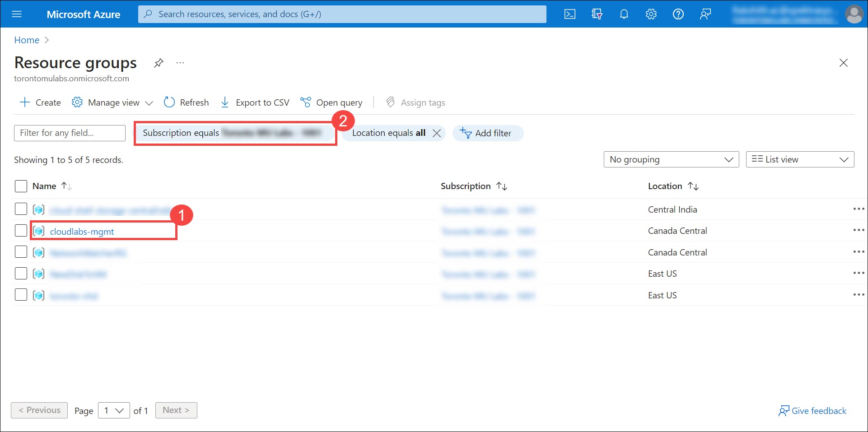This screenshot has height=432, width=868.
Task: Open query in Resource Graph Explorer
Action: point(331,102)
